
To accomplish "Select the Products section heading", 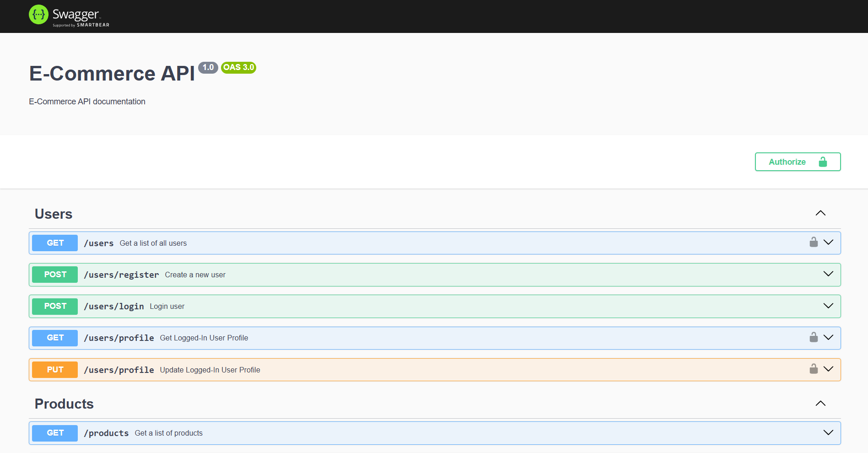I will (x=64, y=404).
